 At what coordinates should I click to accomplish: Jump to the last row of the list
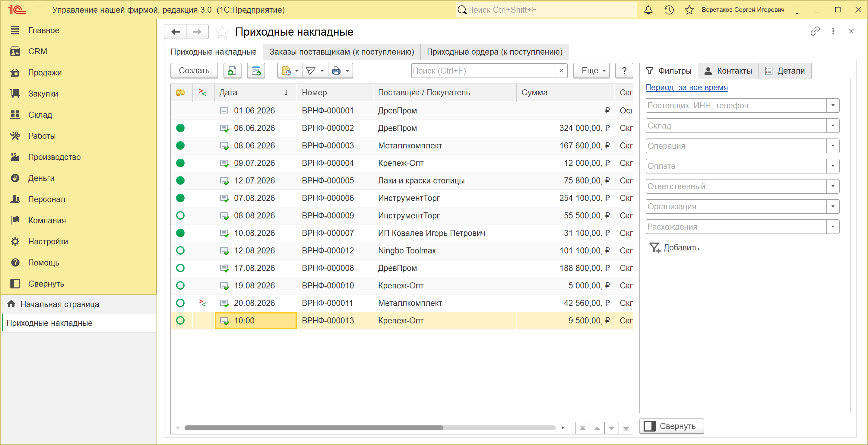626,428
